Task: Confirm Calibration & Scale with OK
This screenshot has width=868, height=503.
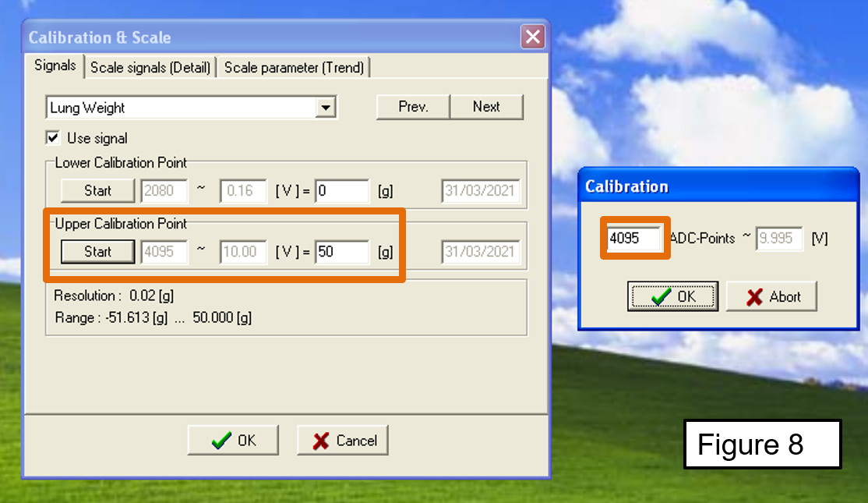Action: click(x=233, y=441)
